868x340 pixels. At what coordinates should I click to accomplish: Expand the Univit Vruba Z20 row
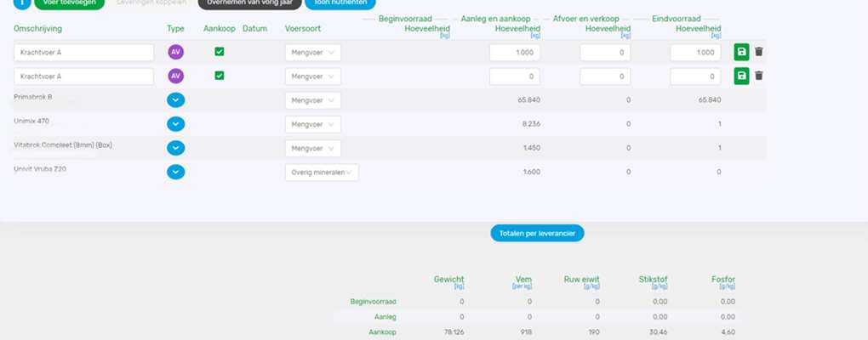click(x=175, y=172)
